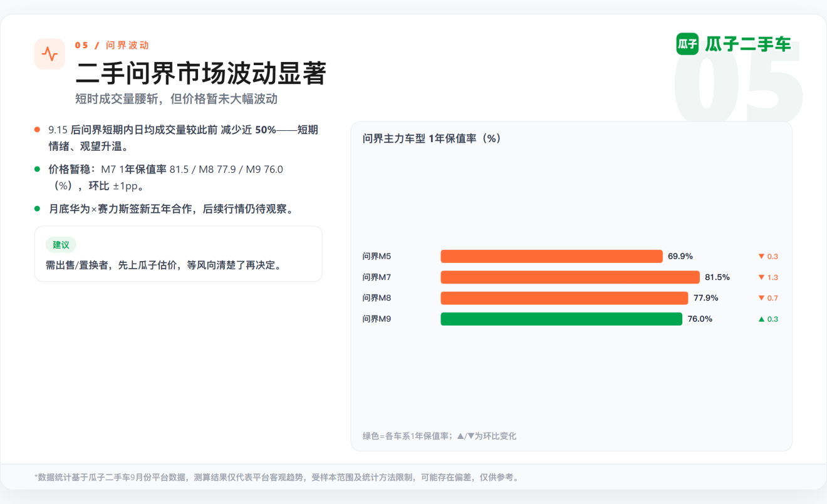The height and width of the screenshot is (504, 827).
Task: Click the 问界M9 row label
Action: click(377, 319)
